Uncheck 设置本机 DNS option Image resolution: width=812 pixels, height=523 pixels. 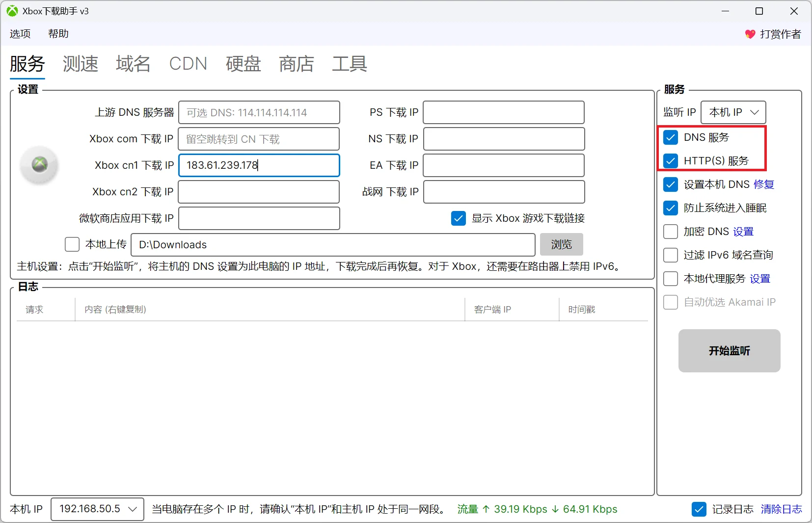point(671,184)
